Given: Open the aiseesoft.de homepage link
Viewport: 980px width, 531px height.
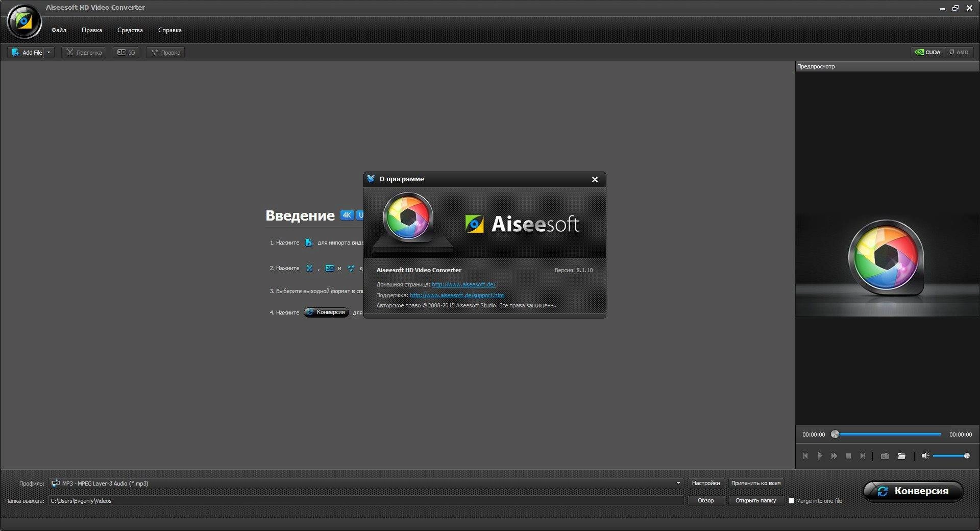Looking at the screenshot, I should [463, 284].
